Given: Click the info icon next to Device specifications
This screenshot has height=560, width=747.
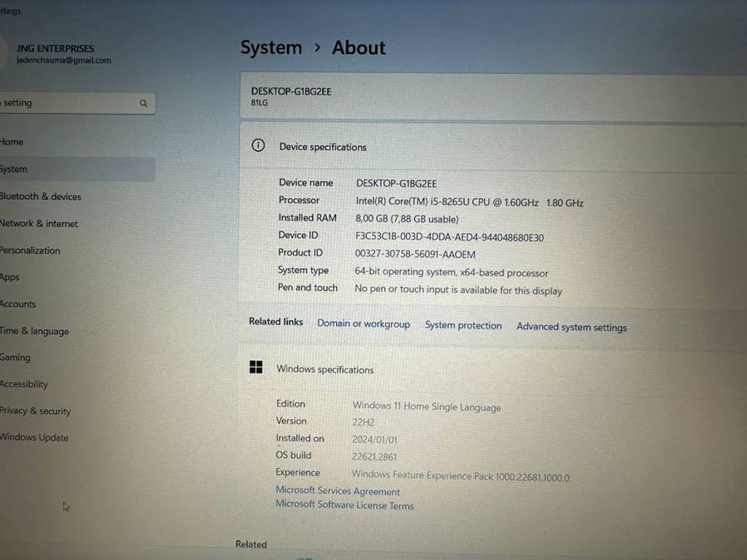Looking at the screenshot, I should point(257,145).
